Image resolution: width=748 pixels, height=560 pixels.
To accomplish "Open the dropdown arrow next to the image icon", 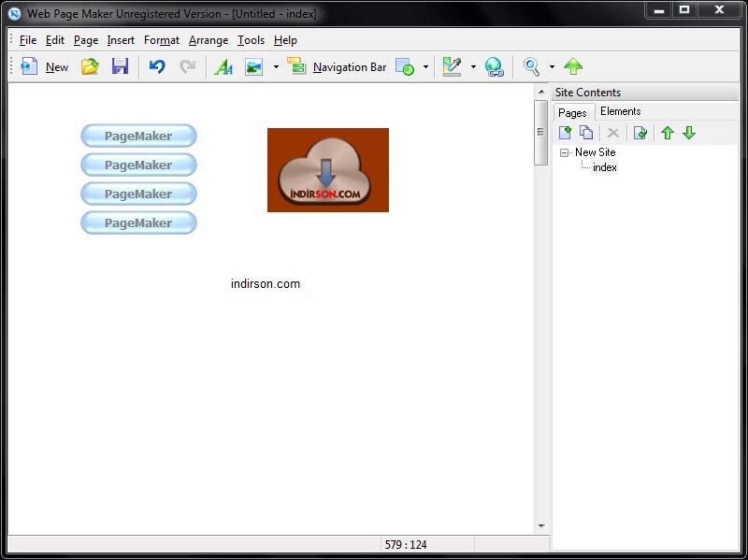I will [276, 66].
